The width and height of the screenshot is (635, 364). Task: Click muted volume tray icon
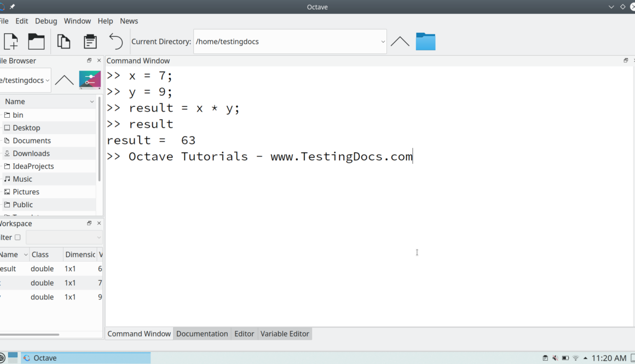point(555,358)
